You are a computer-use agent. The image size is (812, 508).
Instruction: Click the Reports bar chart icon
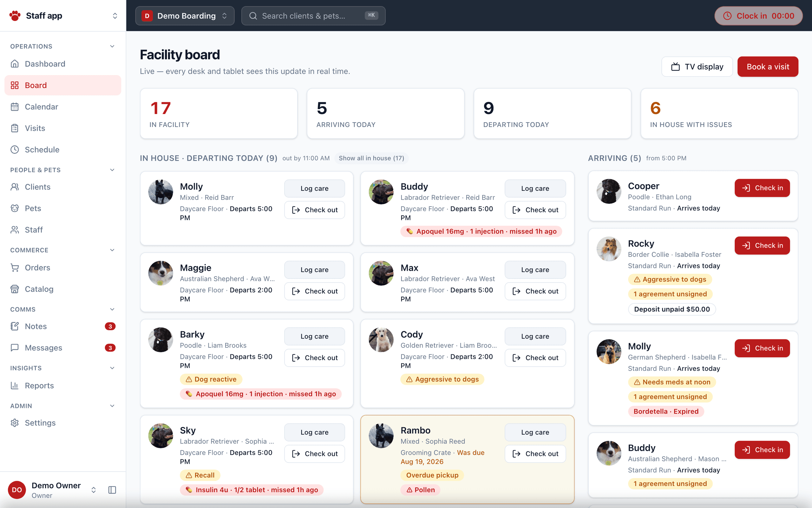(15, 385)
